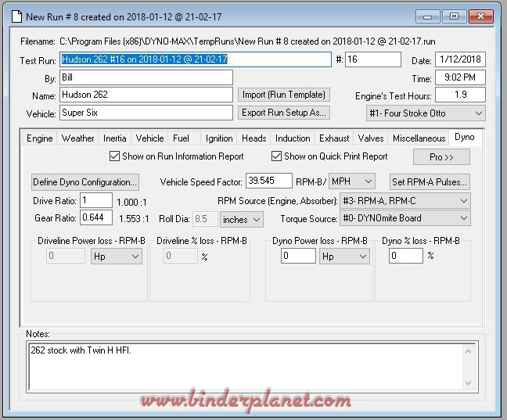Open the RPM Source dropdown
This screenshot has width=507, height=420.
pyautogui.click(x=405, y=201)
